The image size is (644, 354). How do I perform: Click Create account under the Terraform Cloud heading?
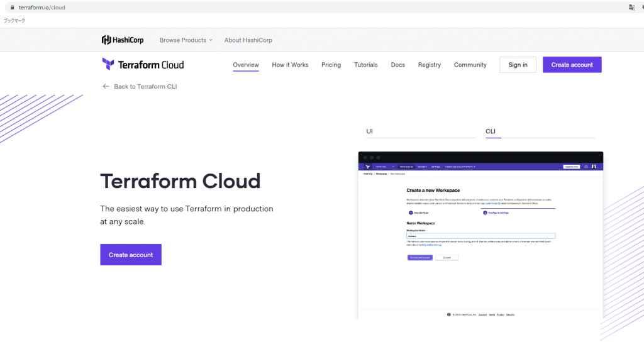[131, 255]
